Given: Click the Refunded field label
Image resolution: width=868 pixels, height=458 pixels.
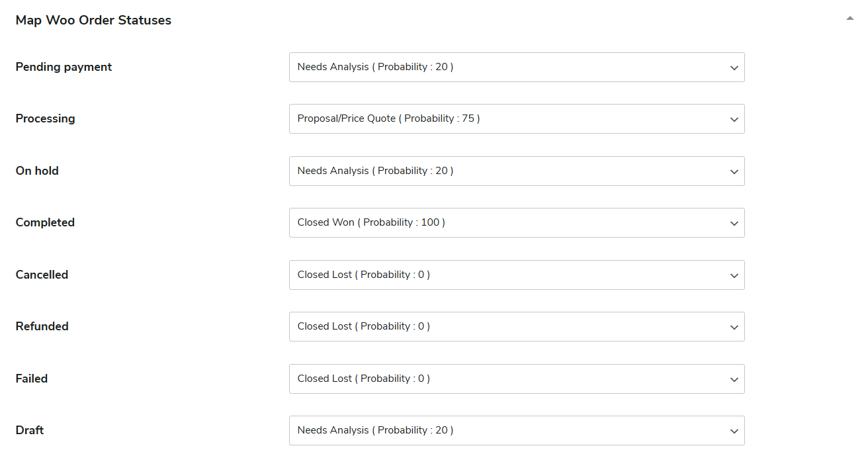Looking at the screenshot, I should pos(42,326).
